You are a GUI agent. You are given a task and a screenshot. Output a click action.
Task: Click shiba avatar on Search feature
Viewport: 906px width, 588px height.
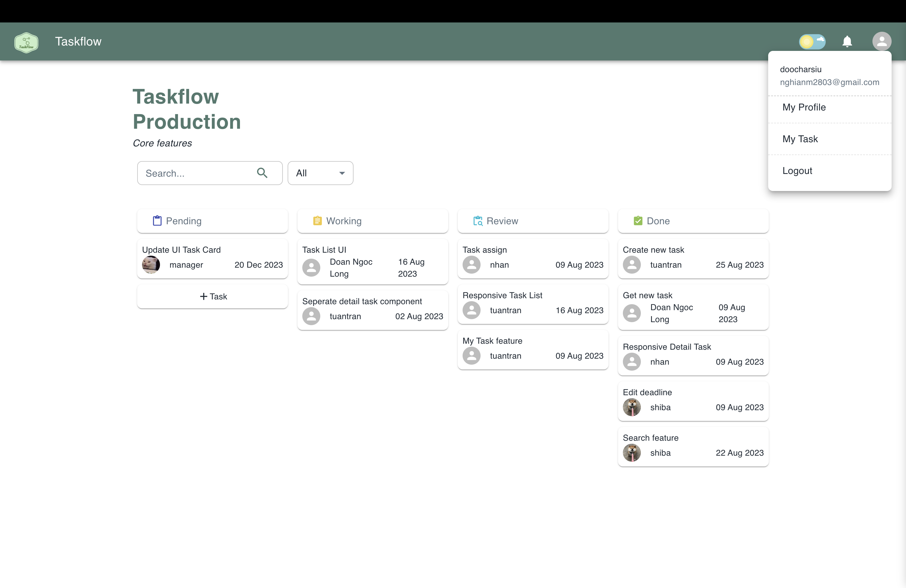point(632,453)
